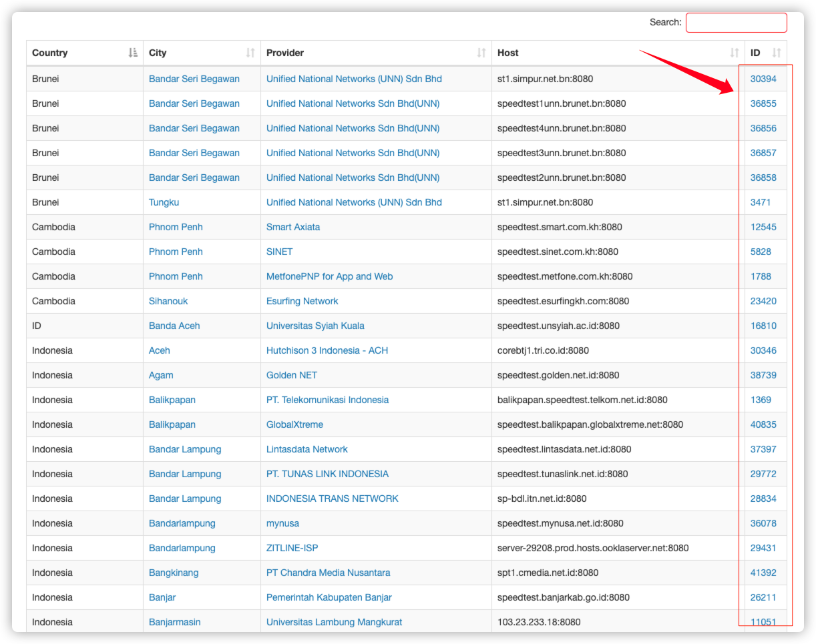Image resolution: width=816 pixels, height=644 pixels.
Task: Select host speedtest1unn.brunet.bn:8080 text
Action: tap(562, 103)
